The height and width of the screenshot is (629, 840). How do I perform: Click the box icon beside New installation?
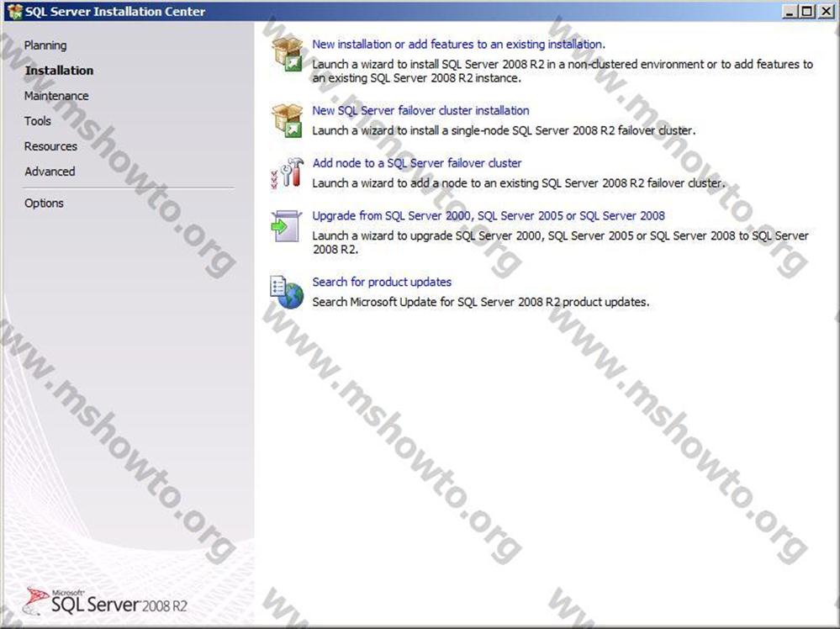[287, 54]
